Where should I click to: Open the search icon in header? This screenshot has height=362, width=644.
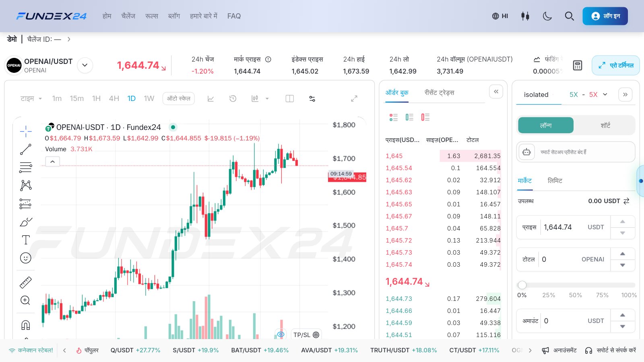coord(569,16)
